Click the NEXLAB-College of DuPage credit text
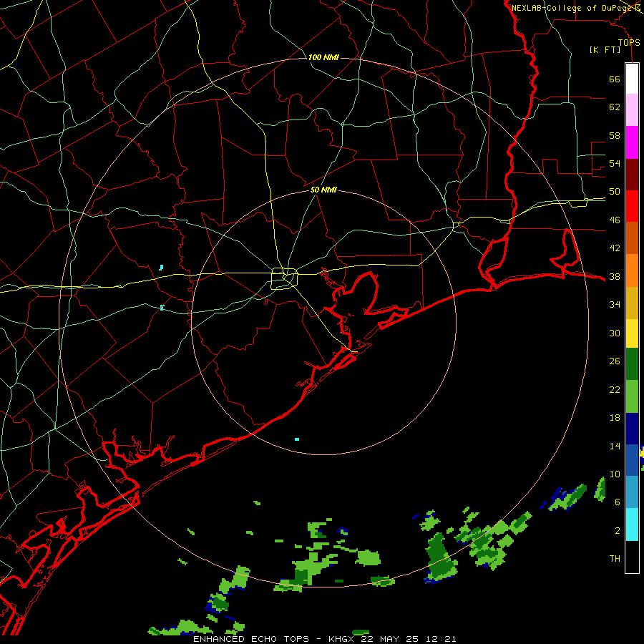The height and width of the screenshot is (644, 644). 572,8
